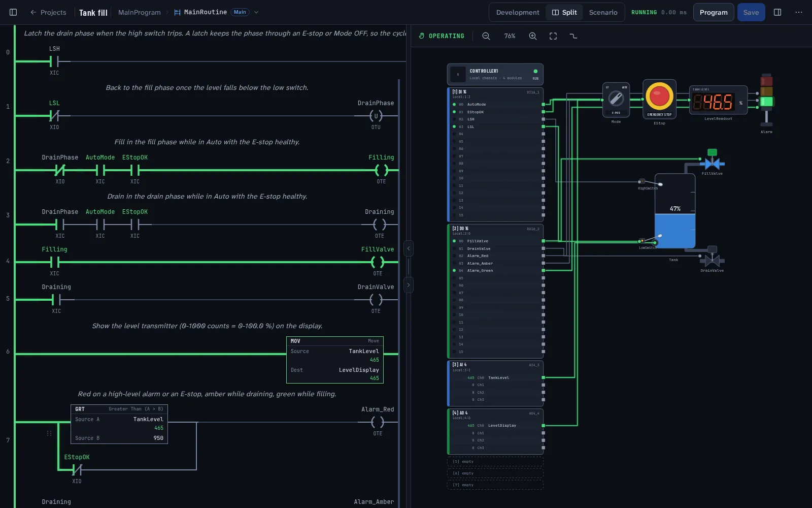
Task: Click the FillValve valve symbol
Action: point(712,161)
